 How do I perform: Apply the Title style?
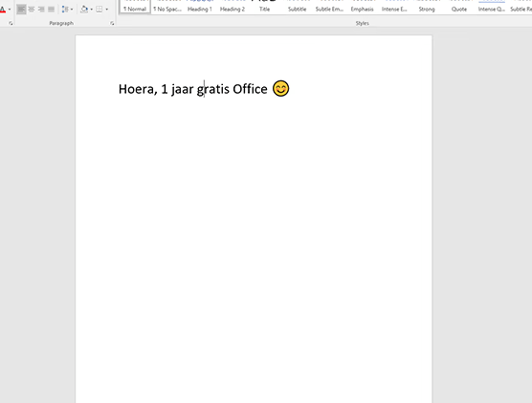point(265,8)
